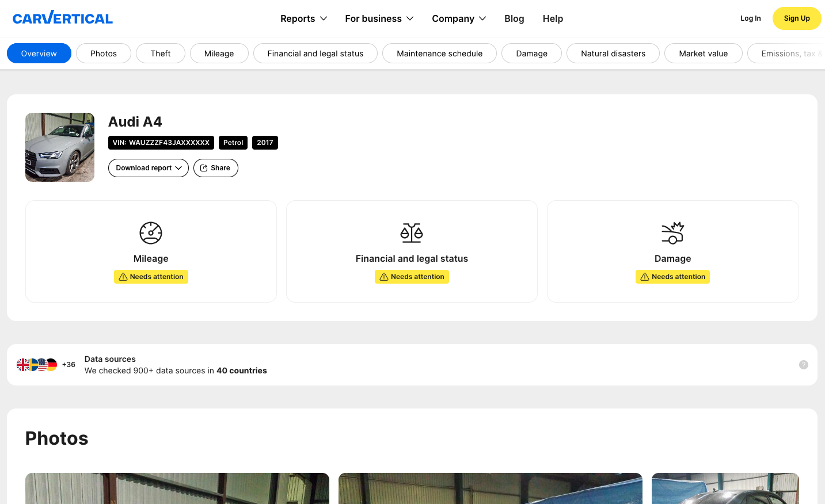Screen dimensions: 825x504
Task: Click the Photos section heading
Action: pos(57,438)
